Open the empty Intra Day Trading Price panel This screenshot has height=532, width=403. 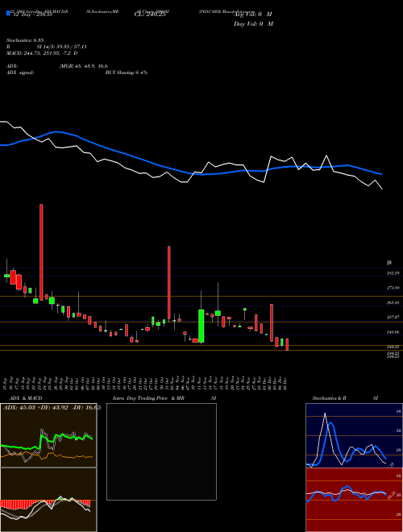point(161,451)
